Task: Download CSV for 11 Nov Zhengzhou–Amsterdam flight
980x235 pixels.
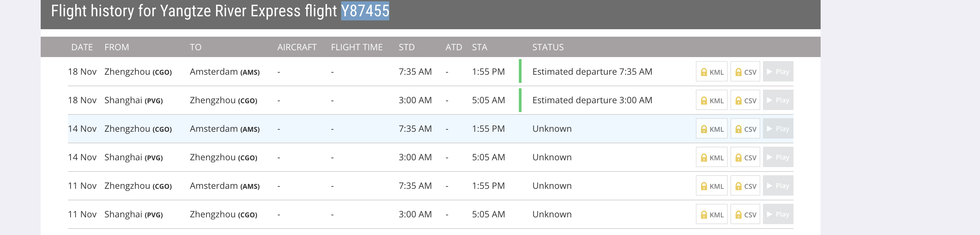Action: pos(745,186)
